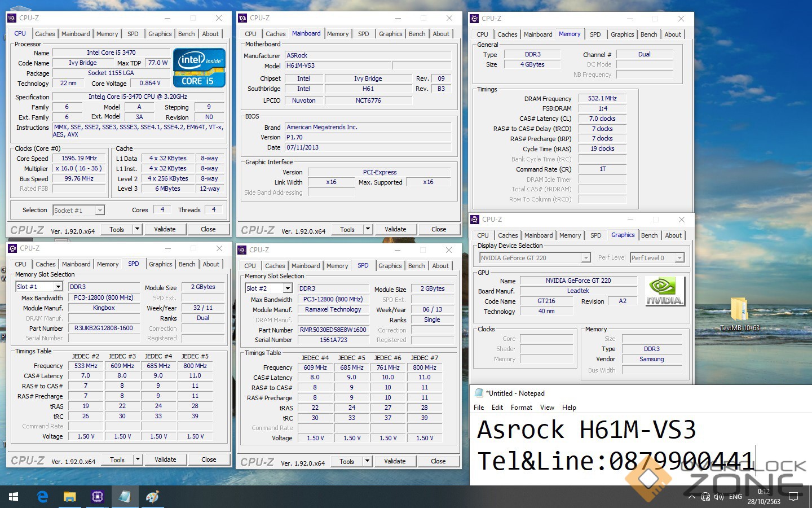Select the Notepad icon in the taskbar
Screen dimensions: 812x508
coord(125,497)
